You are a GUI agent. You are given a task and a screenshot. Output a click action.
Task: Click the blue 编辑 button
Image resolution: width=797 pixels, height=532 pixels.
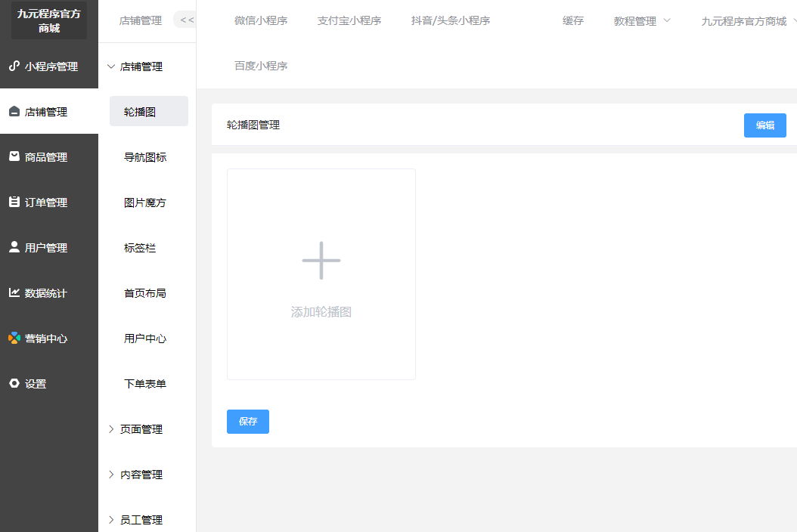pyautogui.click(x=764, y=125)
